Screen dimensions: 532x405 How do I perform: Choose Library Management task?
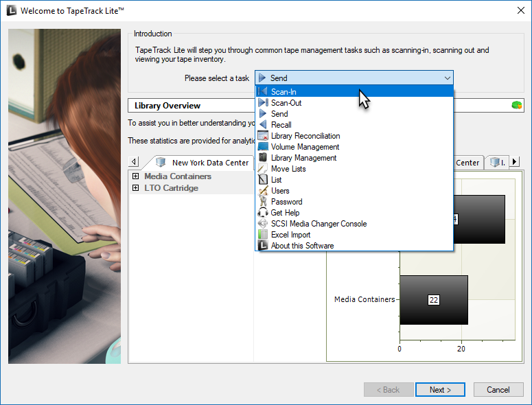click(x=354, y=157)
